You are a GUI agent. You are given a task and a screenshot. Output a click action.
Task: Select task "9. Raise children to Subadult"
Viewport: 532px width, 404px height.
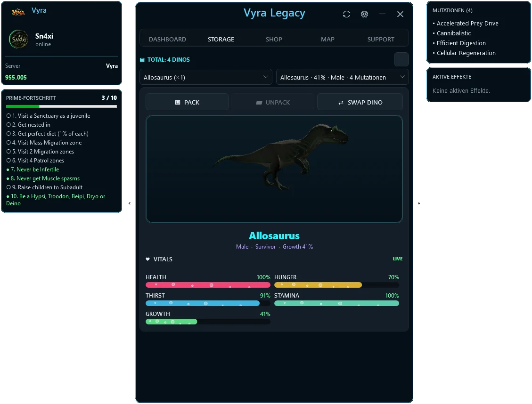pyautogui.click(x=44, y=187)
